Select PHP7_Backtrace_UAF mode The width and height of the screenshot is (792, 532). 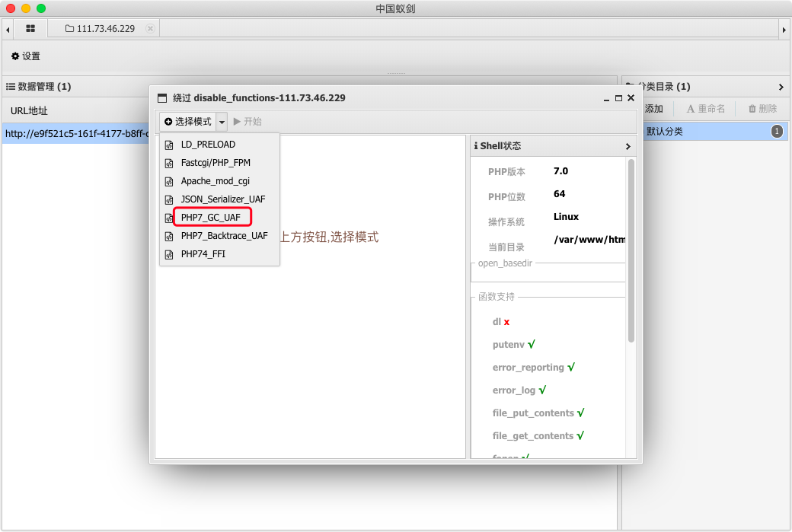coord(220,236)
